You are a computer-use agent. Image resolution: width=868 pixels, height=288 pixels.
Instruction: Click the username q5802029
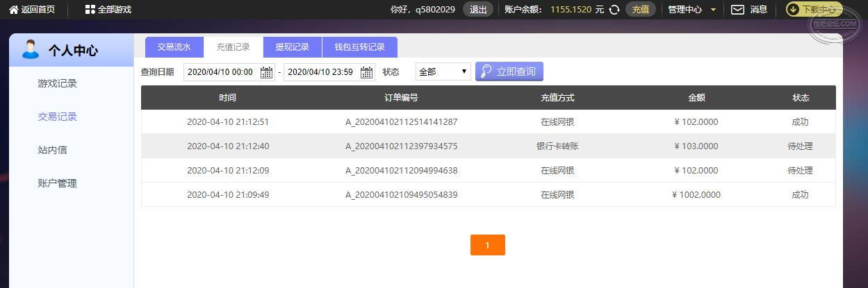435,10
